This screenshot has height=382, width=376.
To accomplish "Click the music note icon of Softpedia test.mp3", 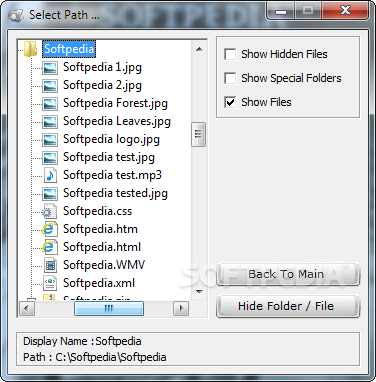I will 50,175.
